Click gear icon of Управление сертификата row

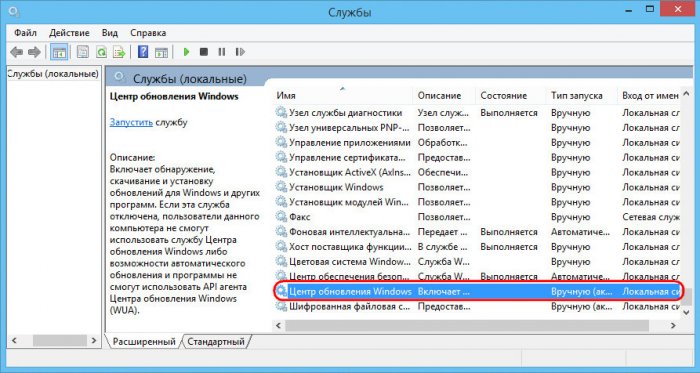click(281, 157)
